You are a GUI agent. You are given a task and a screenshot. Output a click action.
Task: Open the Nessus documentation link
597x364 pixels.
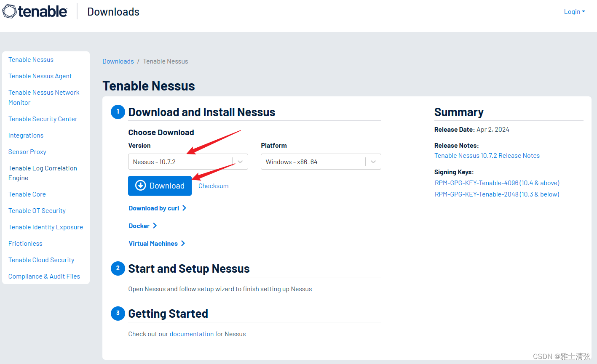point(192,334)
